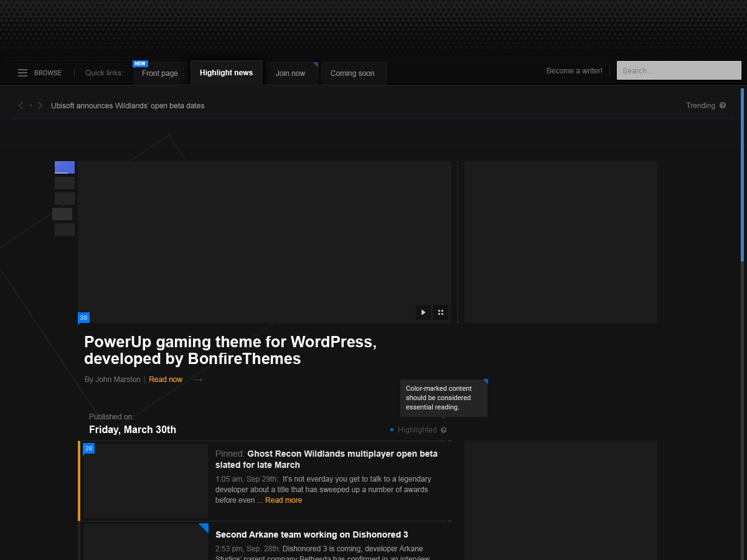Click the 38 comment badge on featured slide
747x560 pixels.
pos(83,318)
